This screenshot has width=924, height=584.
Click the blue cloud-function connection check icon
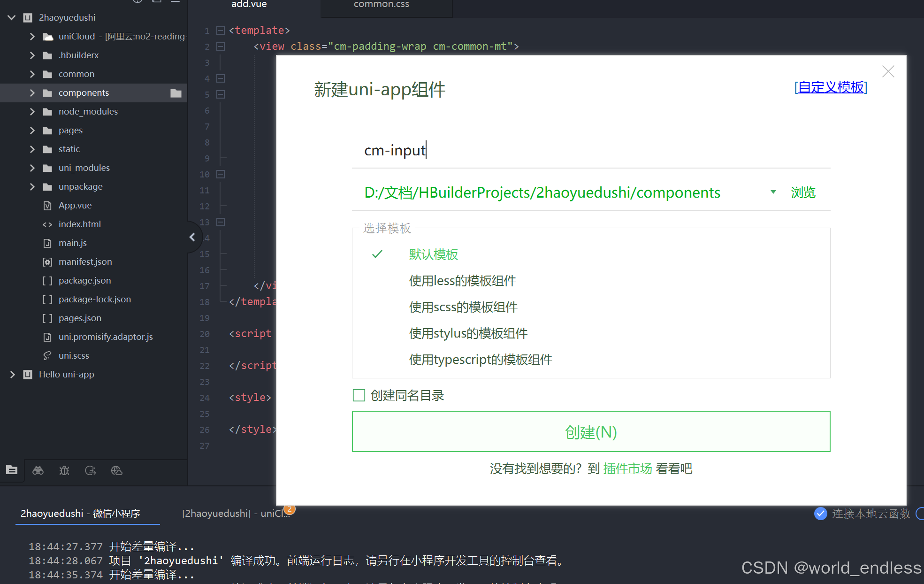[x=820, y=514]
